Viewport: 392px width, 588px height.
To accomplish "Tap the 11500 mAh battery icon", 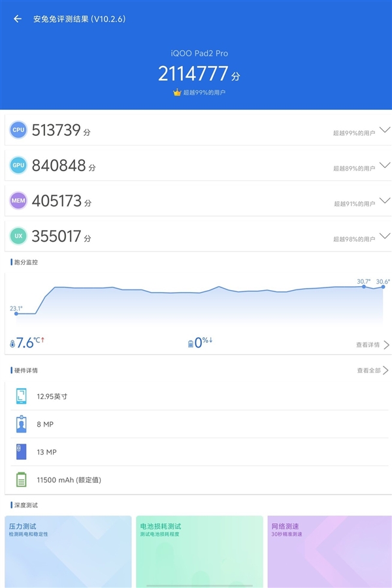I will pos(22,480).
